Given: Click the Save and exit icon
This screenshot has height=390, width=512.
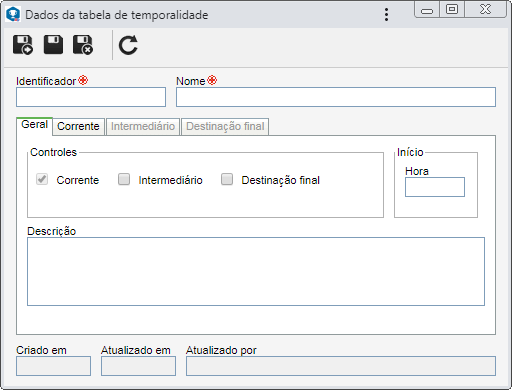Looking at the screenshot, I should [83, 45].
